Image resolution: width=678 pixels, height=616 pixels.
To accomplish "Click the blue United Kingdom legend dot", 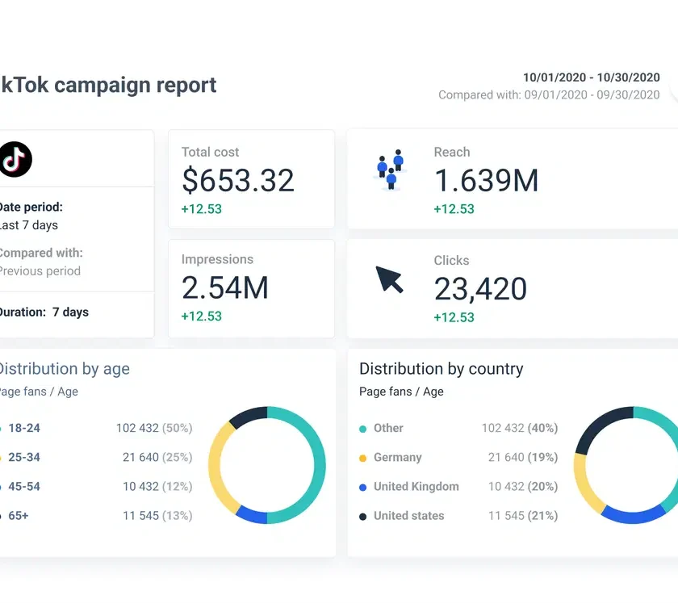I will tap(362, 487).
